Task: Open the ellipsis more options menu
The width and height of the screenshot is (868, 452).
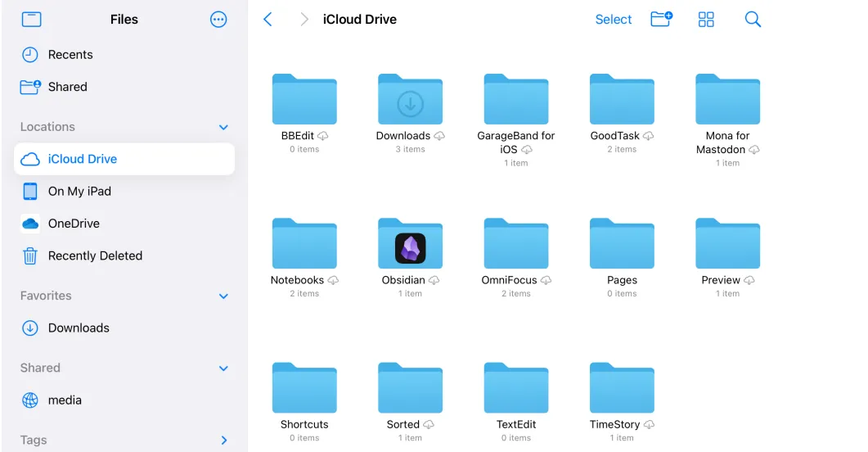Action: pyautogui.click(x=218, y=20)
